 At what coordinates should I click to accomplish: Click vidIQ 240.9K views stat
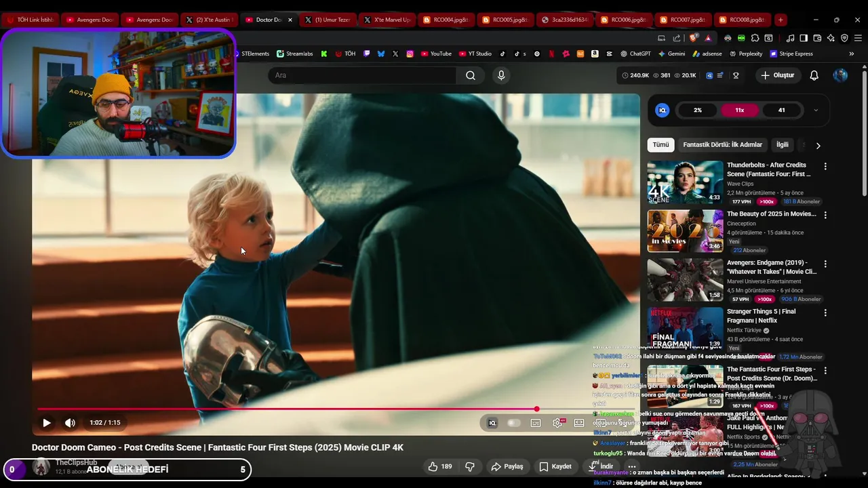tap(635, 75)
